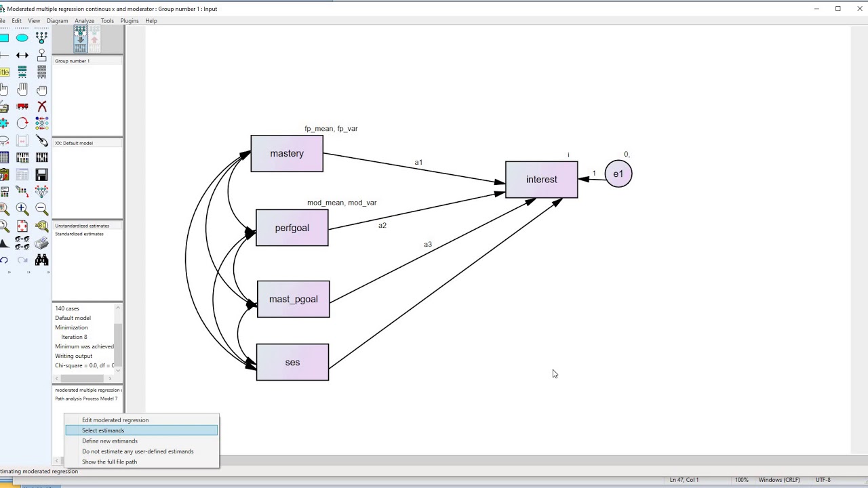
Task: Open the specification search binoculars tool
Action: tap(41, 260)
